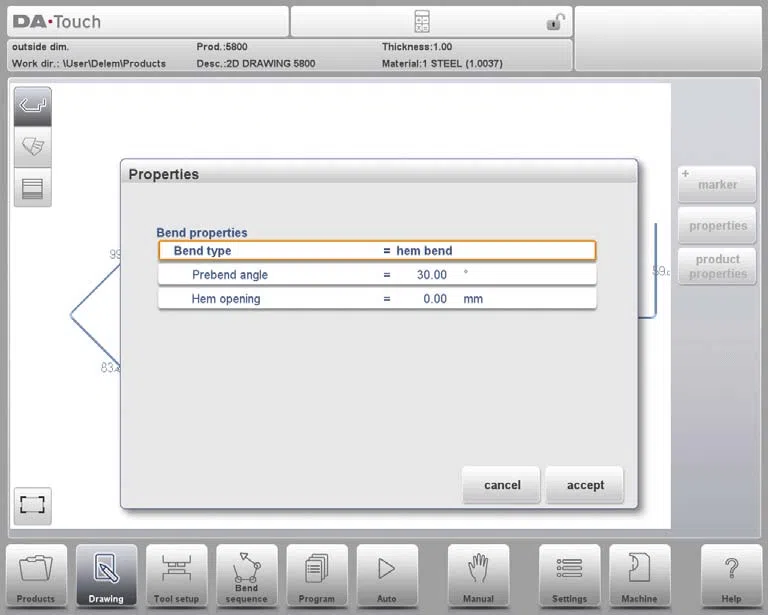Image resolution: width=768 pixels, height=615 pixels.
Task: Open product properties
Action: (x=717, y=266)
